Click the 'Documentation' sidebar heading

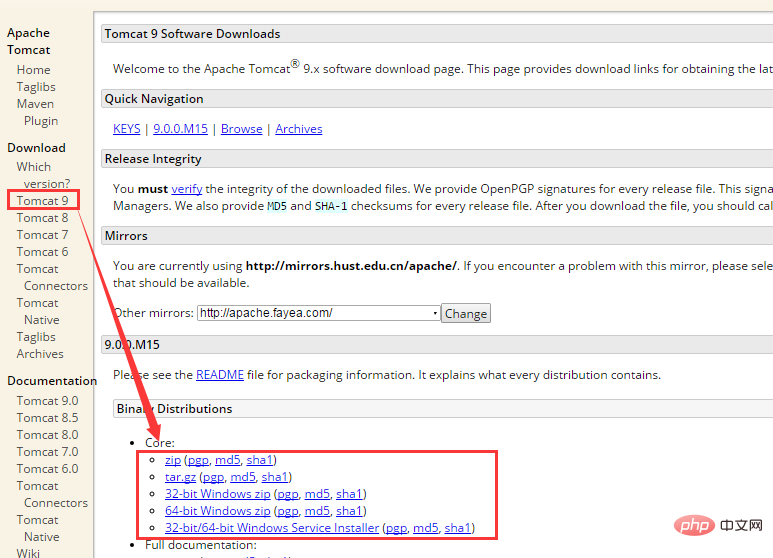coord(52,381)
